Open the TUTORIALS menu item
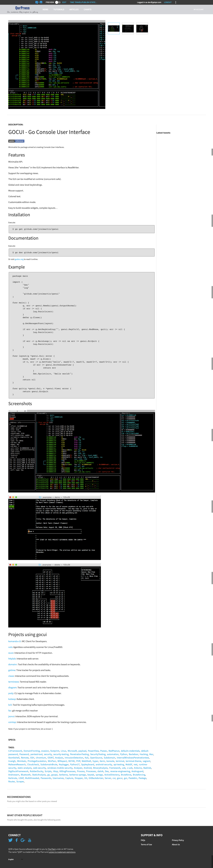Viewport: 213px width, 868px height. 59,9
